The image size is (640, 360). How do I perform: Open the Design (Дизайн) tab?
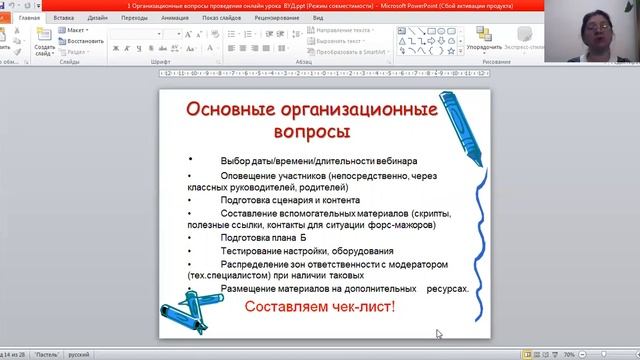98,18
